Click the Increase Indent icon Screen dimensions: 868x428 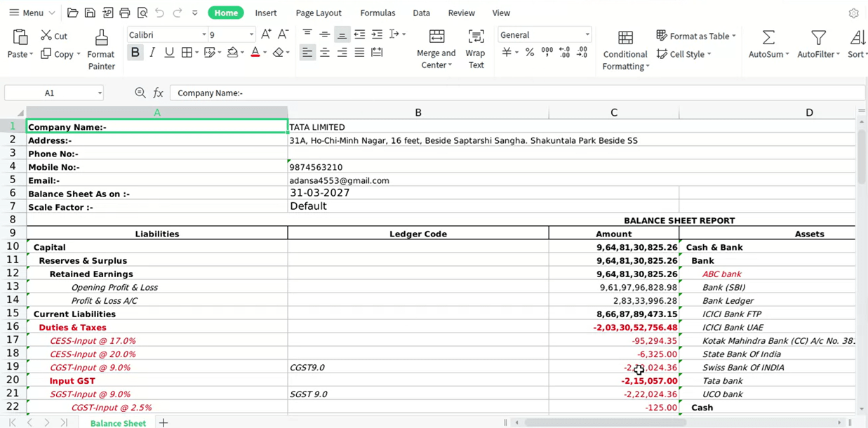(377, 34)
